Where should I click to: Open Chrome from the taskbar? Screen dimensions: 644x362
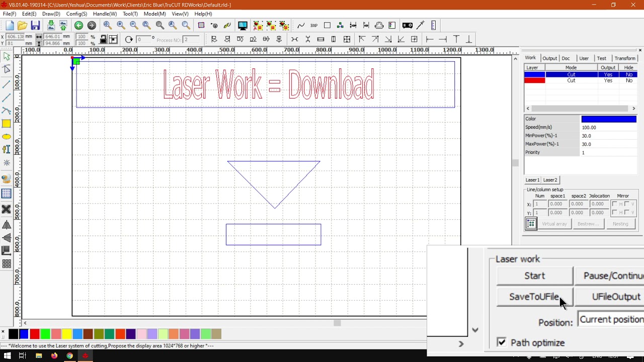pyautogui.click(x=69, y=356)
